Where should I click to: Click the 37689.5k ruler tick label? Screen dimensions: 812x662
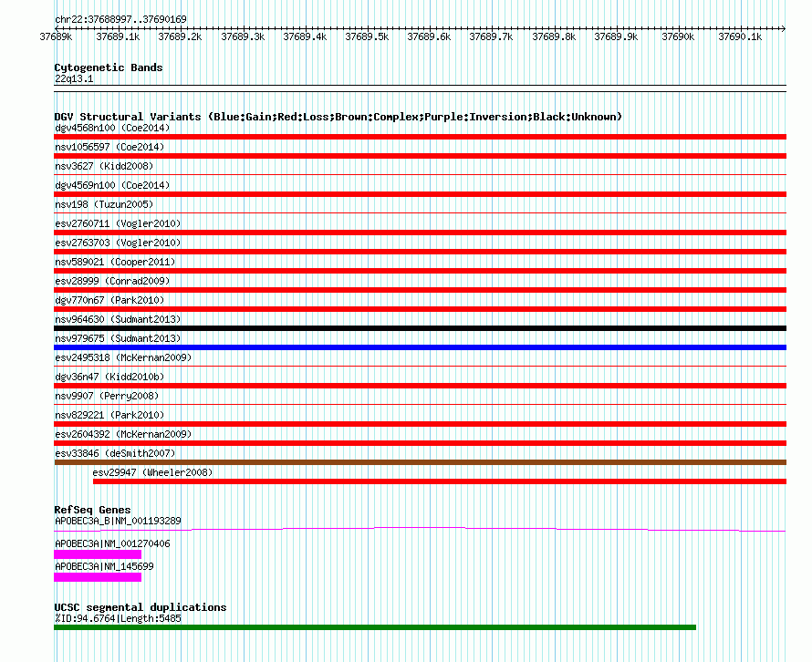[367, 36]
